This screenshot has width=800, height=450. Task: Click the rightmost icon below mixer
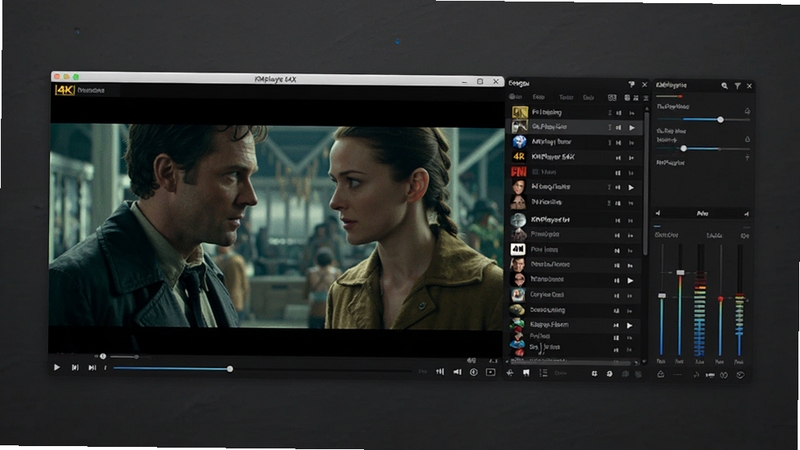click(x=740, y=375)
